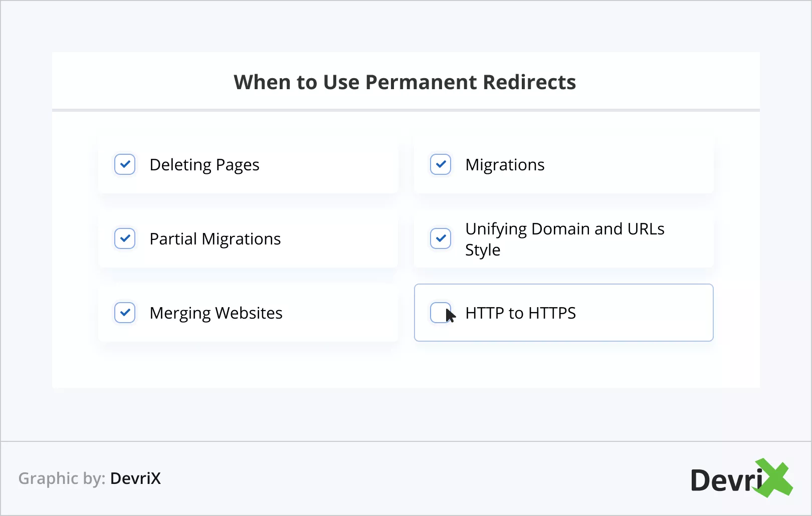This screenshot has height=516, width=812.
Task: Click the green X in the DevriX logo
Action: [774, 478]
